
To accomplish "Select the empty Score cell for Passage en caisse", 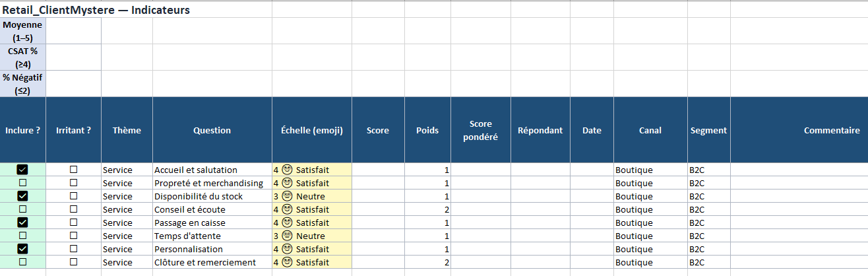I will click(377, 223).
